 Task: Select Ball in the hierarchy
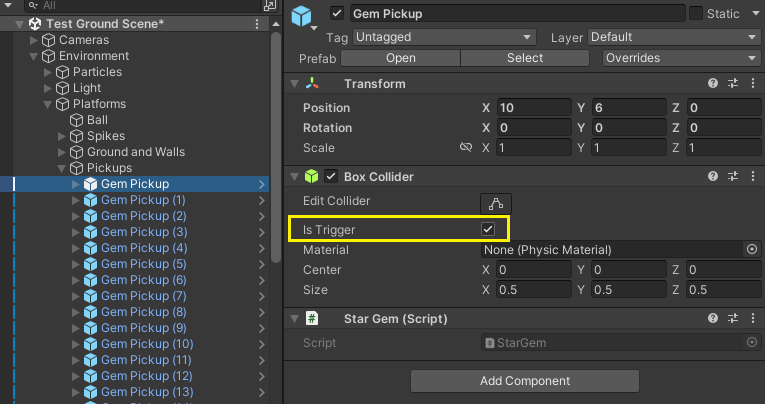click(x=97, y=120)
